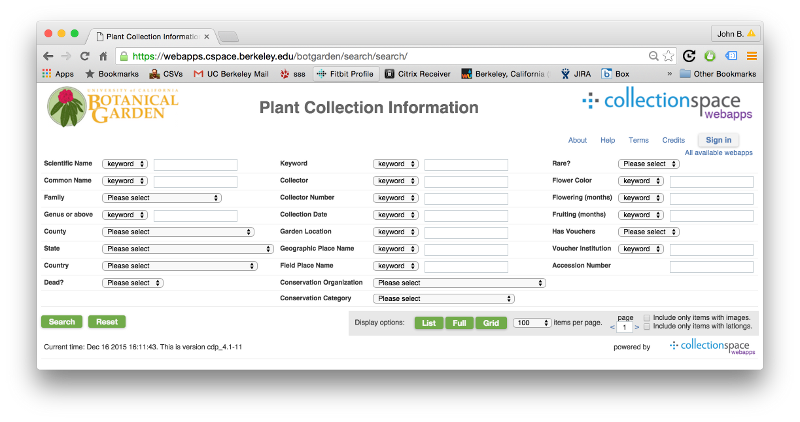Click the Accession Number text field
The height and width of the screenshot is (422, 800).
click(x=712, y=266)
